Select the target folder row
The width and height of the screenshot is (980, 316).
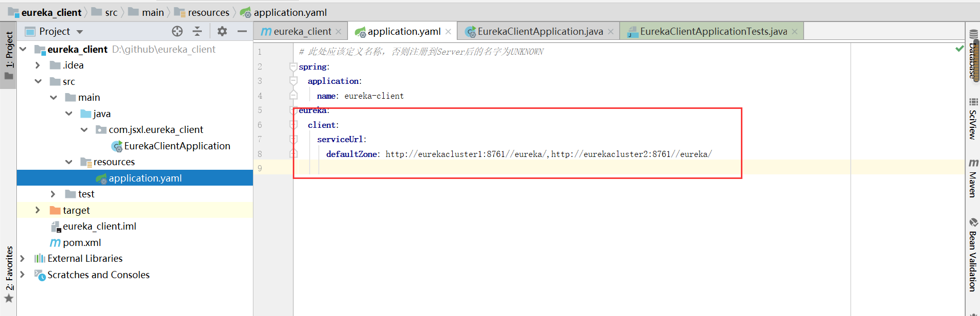pos(135,210)
